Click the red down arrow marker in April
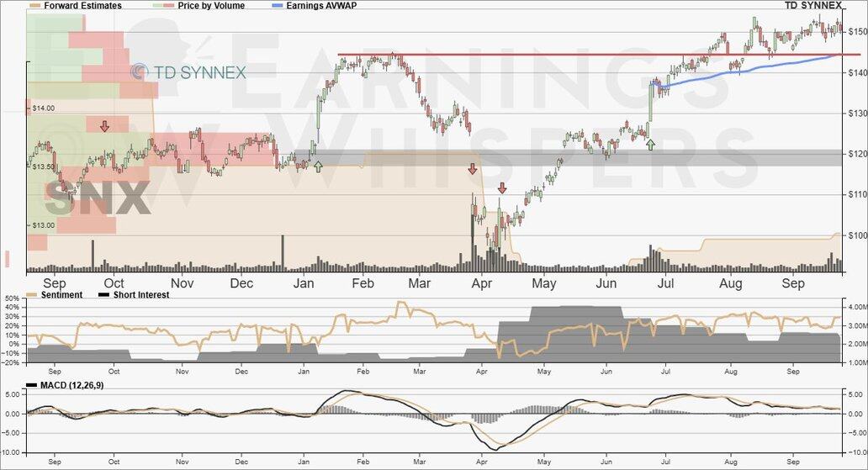 point(502,188)
